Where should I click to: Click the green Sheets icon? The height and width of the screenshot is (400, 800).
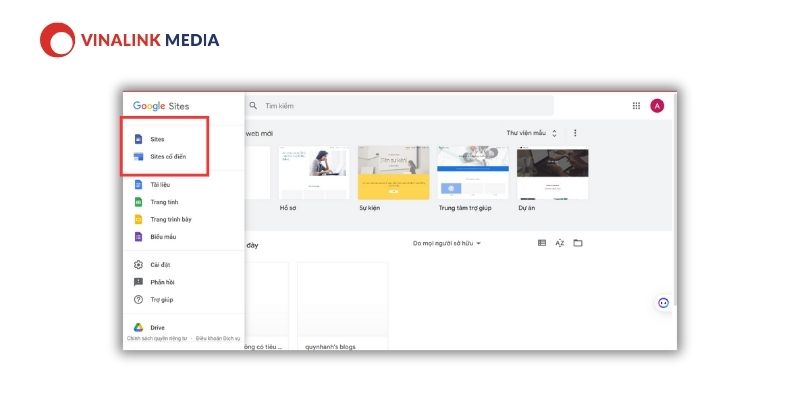pos(138,202)
